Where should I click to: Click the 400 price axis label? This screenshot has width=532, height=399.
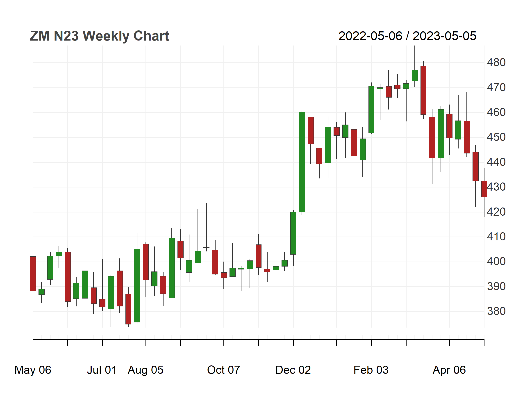pos(496,262)
